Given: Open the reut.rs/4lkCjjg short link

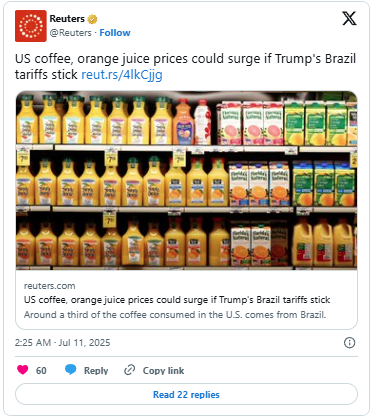Looking at the screenshot, I should point(122,74).
